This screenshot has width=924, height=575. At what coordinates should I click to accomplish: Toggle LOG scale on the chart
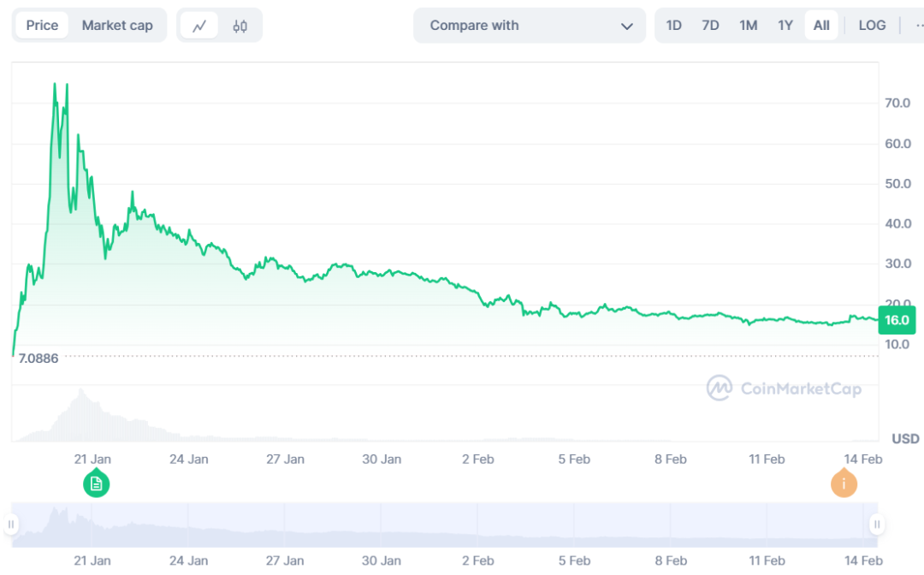[x=872, y=26]
